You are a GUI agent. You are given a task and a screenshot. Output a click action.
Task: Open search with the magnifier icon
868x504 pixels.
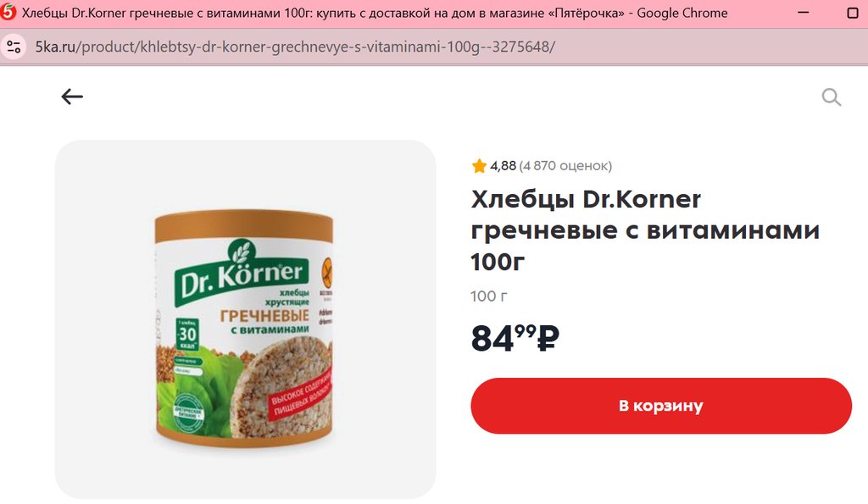[831, 97]
